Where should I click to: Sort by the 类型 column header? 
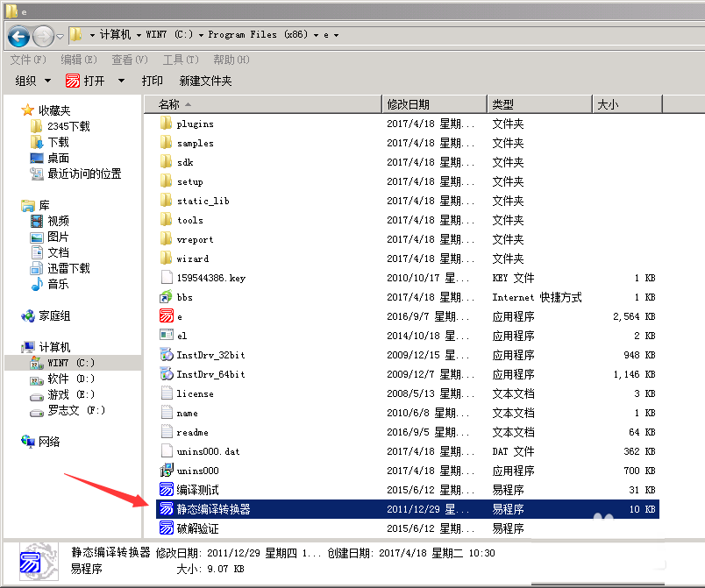pyautogui.click(x=539, y=104)
